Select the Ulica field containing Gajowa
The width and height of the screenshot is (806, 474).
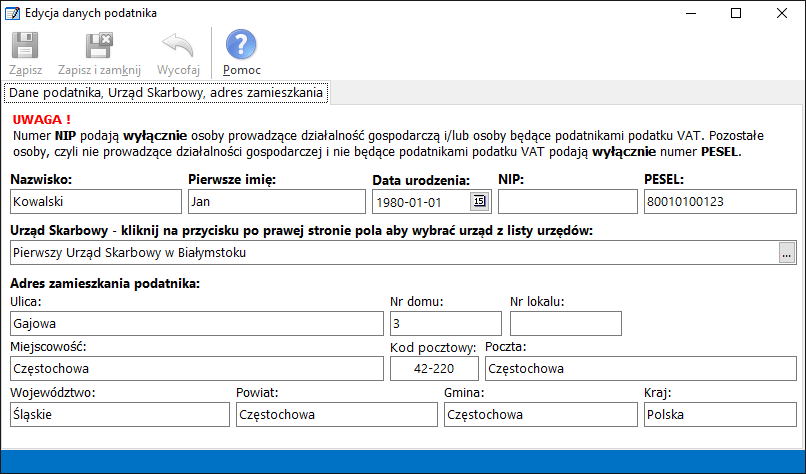pyautogui.click(x=196, y=324)
